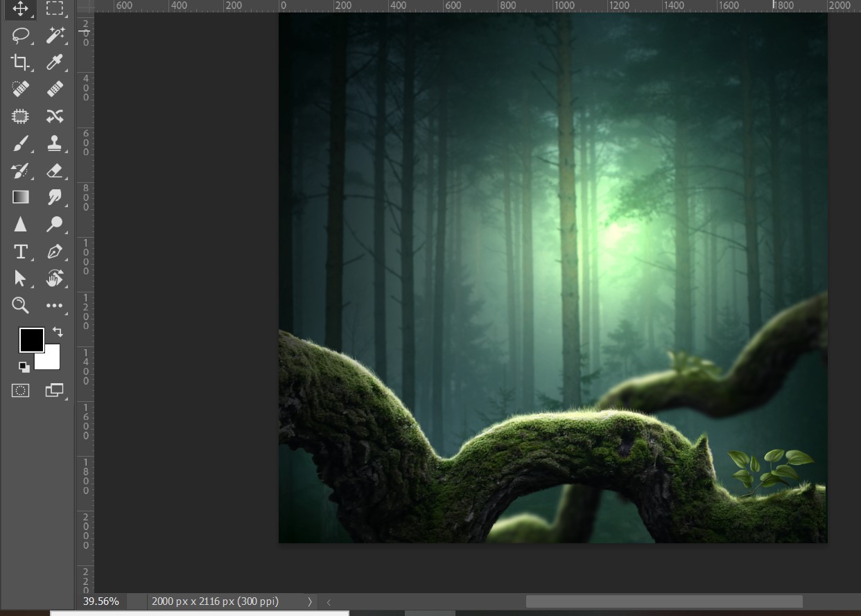This screenshot has width=861, height=616.
Task: Select the Path Selection arrow tool
Action: point(20,279)
